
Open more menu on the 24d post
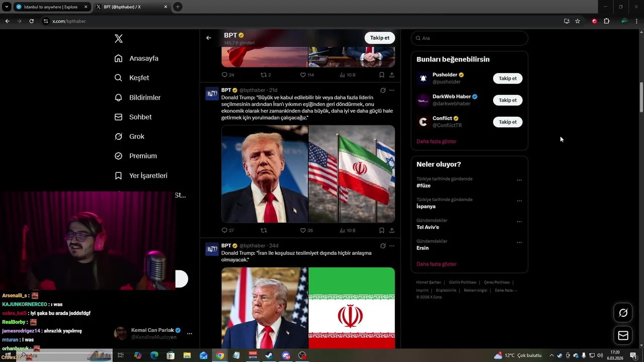point(392,246)
